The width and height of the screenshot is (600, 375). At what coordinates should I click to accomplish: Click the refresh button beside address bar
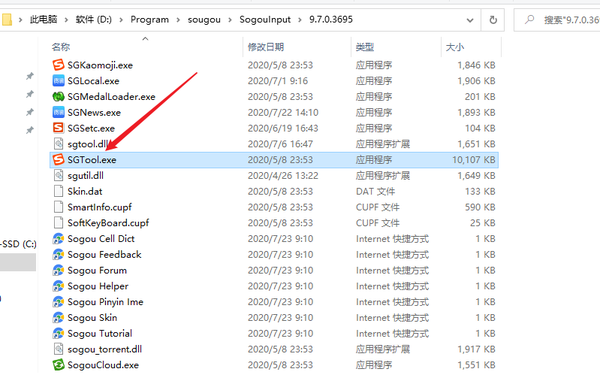tap(493, 20)
